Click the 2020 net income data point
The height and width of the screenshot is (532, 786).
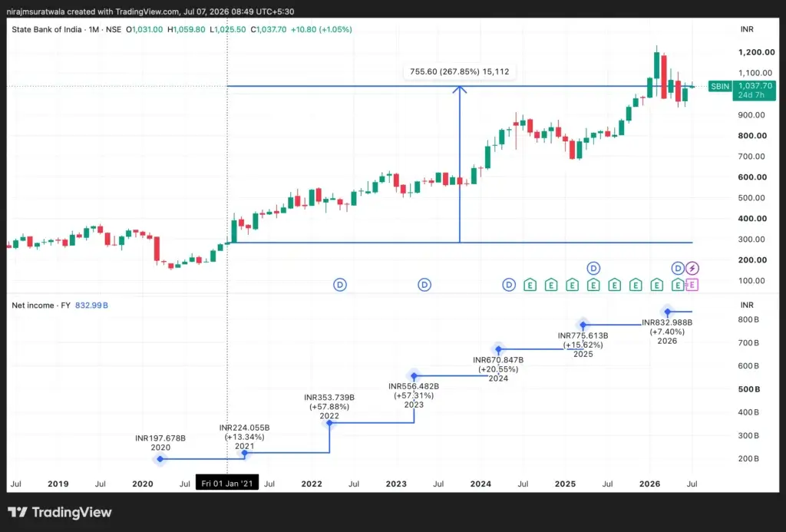160,459
